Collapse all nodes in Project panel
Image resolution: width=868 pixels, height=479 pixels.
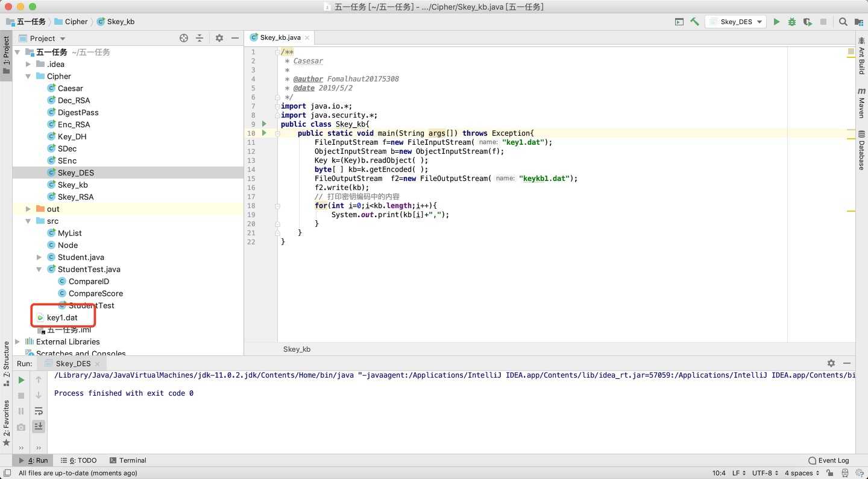(200, 38)
